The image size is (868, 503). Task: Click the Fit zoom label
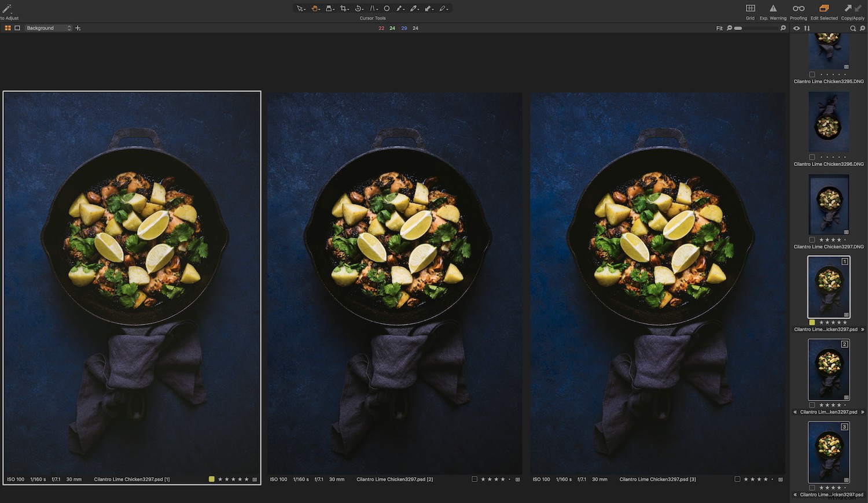pyautogui.click(x=719, y=28)
